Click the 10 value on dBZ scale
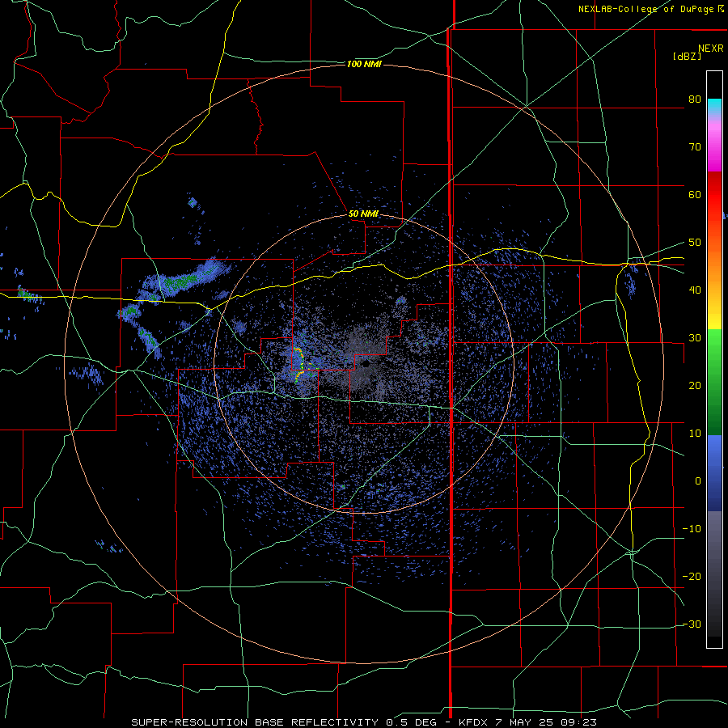Screen dimensions: 728x728 pyautogui.click(x=695, y=434)
